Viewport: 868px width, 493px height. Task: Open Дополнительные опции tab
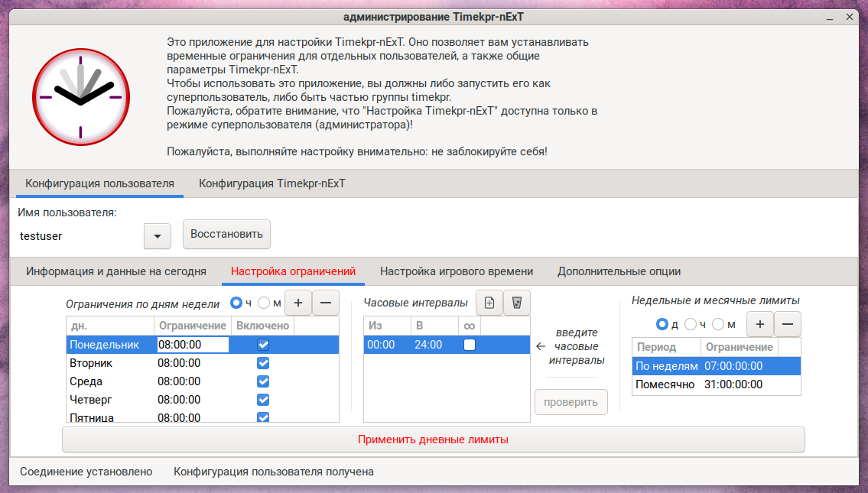pyautogui.click(x=619, y=271)
